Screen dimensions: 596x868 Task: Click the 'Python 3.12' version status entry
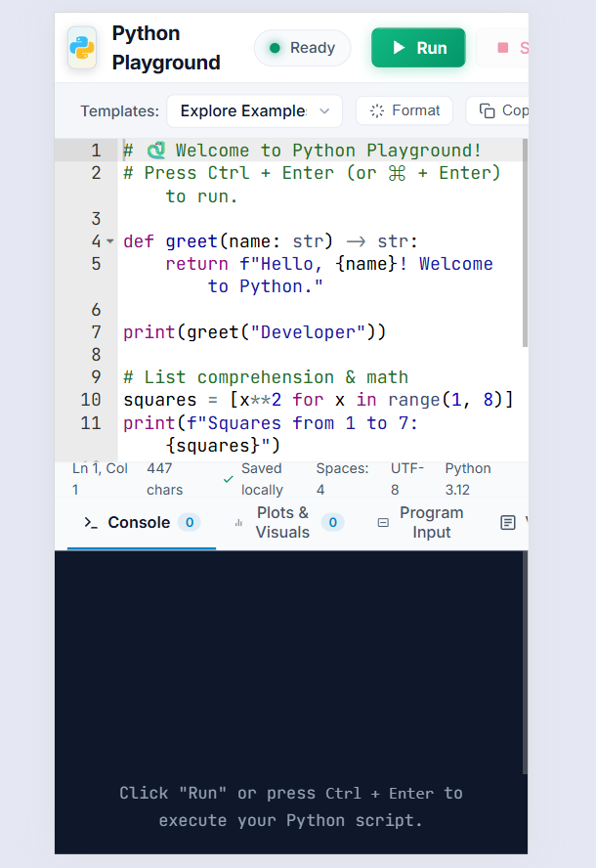coord(468,479)
